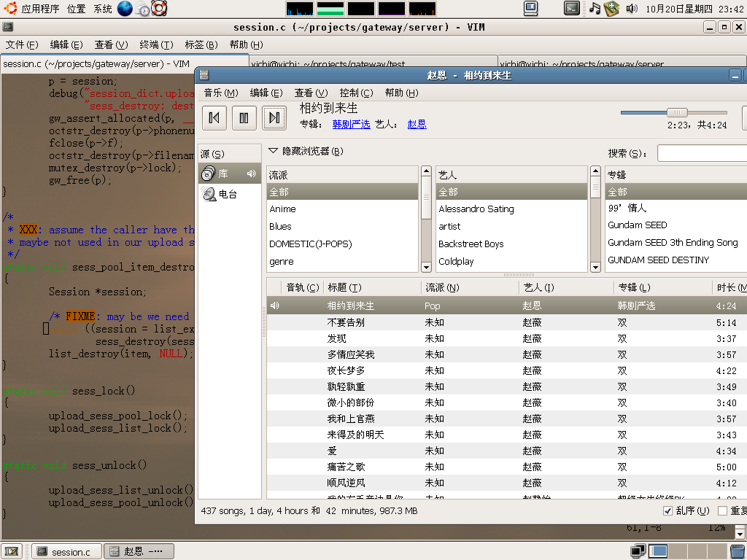The image size is (747, 560).
Task: Open the 控制 menu in Rhythmbox
Action: click(356, 93)
